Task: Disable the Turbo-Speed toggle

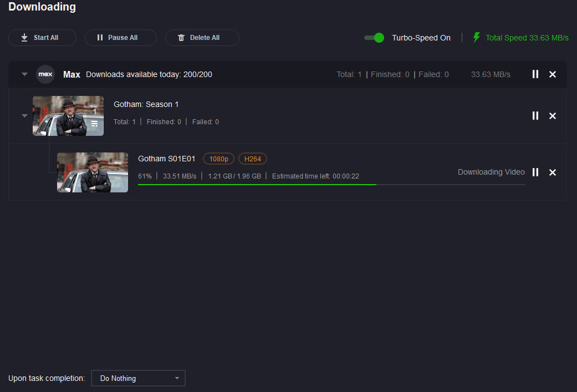Action: 374,38
